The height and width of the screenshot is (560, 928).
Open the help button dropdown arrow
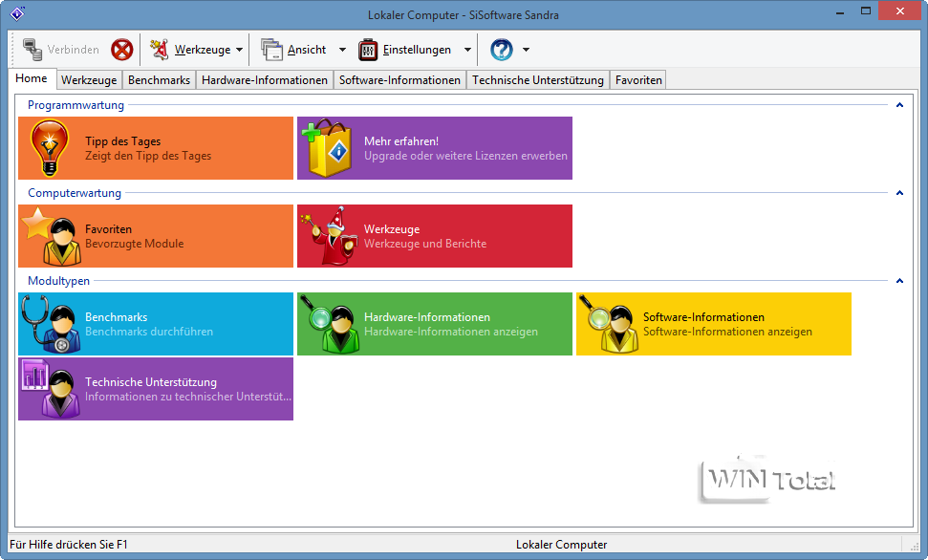pyautogui.click(x=526, y=50)
